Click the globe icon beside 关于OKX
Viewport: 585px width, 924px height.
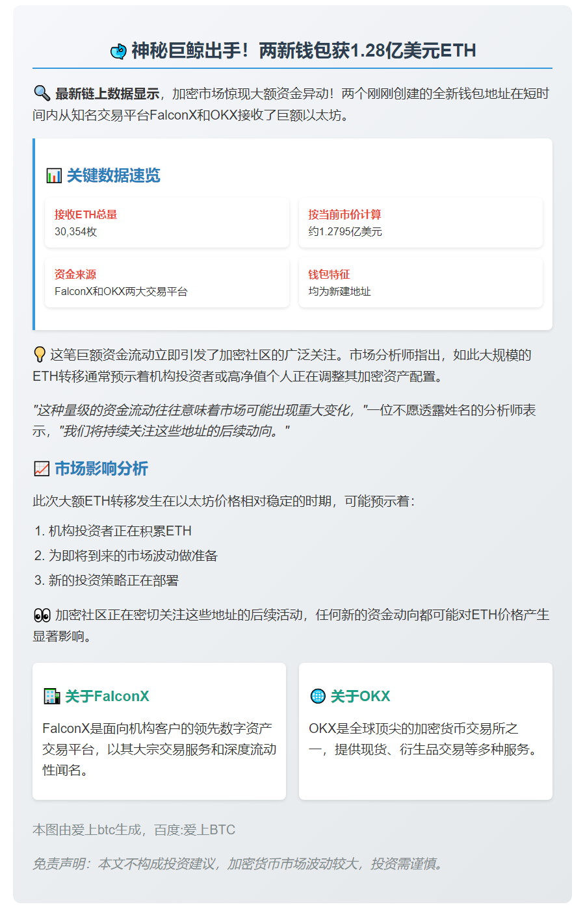[x=318, y=697]
